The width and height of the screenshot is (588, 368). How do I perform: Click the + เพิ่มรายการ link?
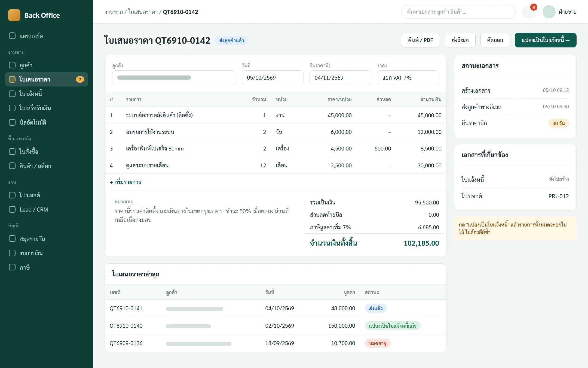[125, 182]
